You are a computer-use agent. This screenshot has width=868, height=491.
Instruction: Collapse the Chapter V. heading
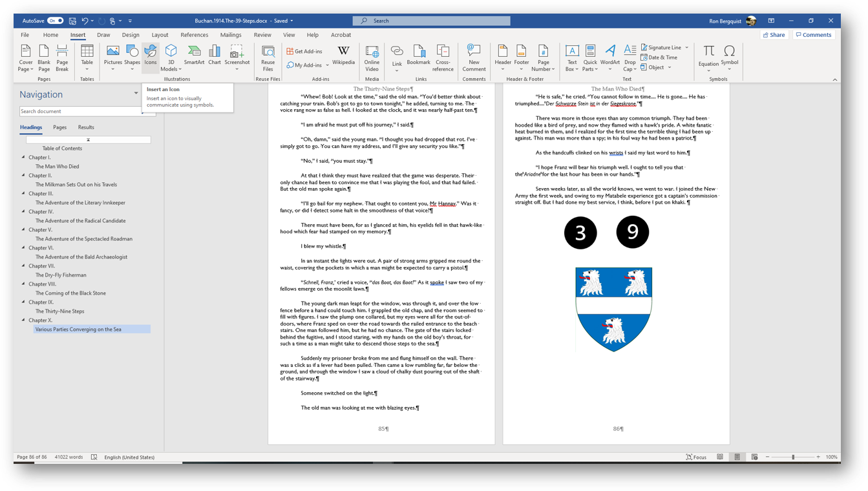coord(24,229)
